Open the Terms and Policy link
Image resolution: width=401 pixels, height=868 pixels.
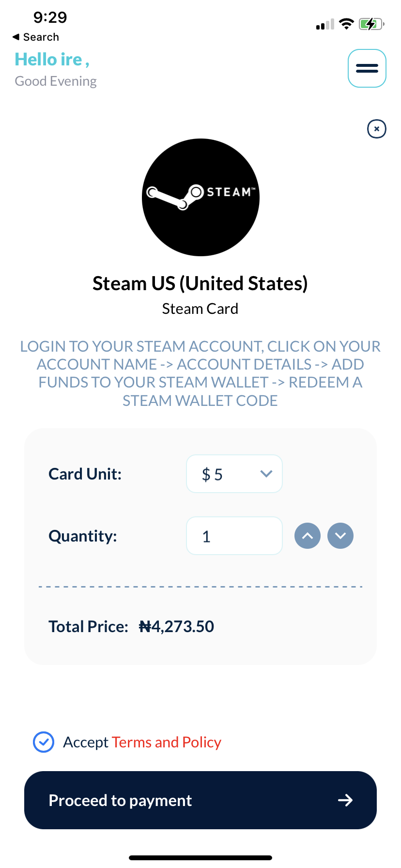point(167,742)
